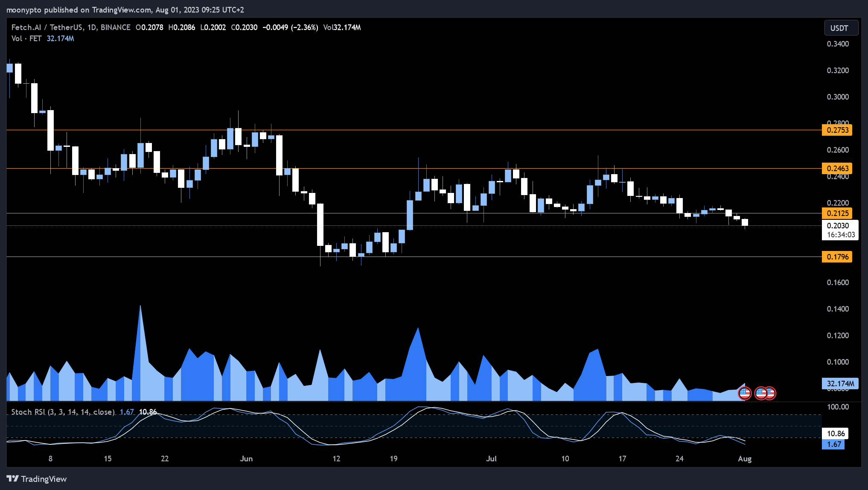Select the 0.2753 horizontal line price label
868x490 pixels.
[837, 130]
